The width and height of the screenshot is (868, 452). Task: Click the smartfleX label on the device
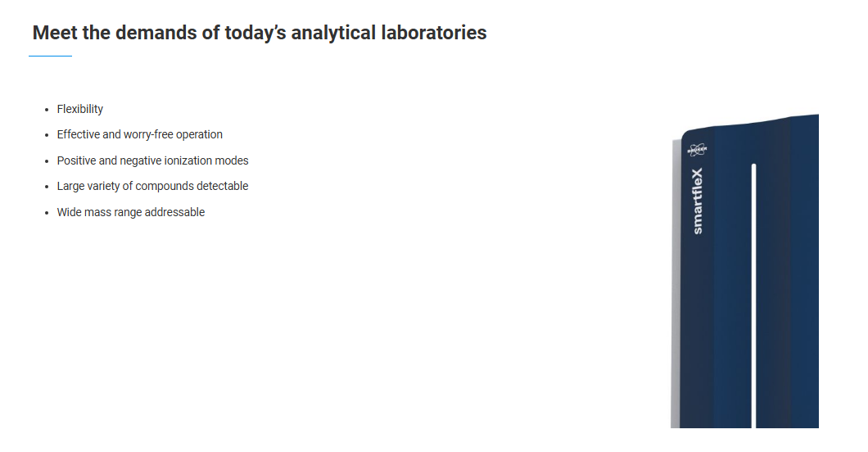coord(698,201)
